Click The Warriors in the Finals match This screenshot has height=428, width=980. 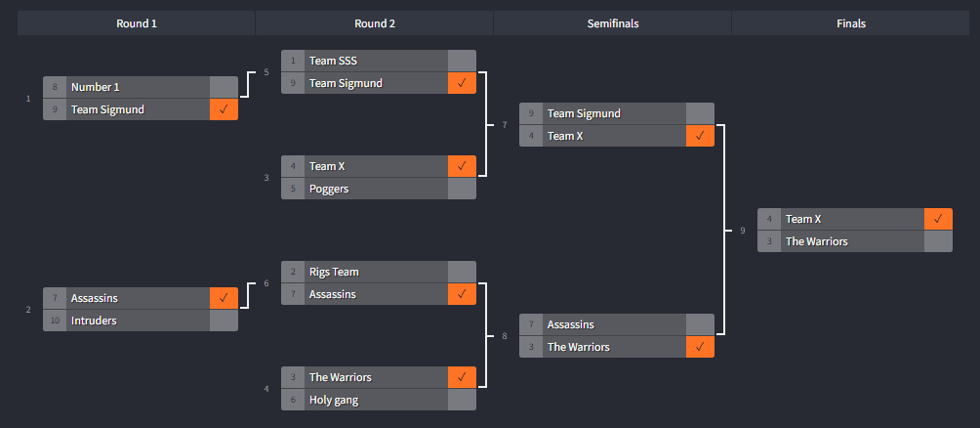(x=816, y=241)
